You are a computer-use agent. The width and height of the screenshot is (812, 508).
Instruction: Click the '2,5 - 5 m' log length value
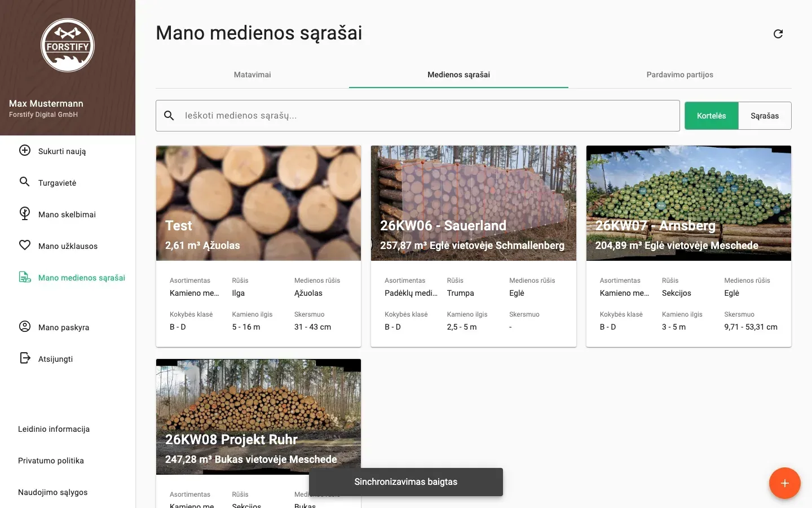point(462,327)
